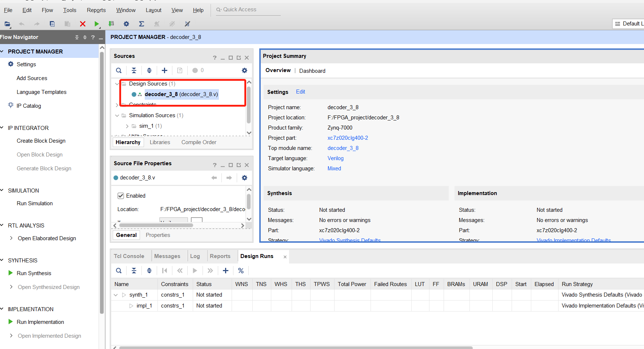Click the Open Project toolbar icon

(x=7, y=24)
